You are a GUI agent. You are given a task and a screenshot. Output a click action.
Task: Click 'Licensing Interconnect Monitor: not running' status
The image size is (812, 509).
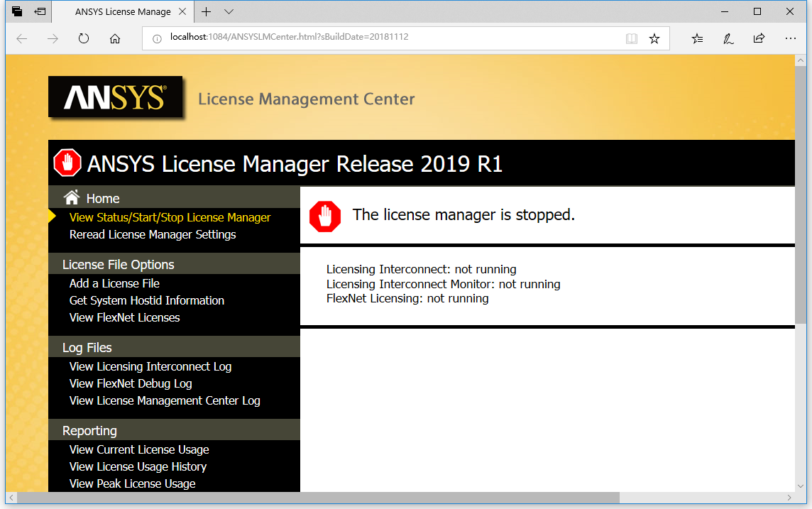point(444,284)
